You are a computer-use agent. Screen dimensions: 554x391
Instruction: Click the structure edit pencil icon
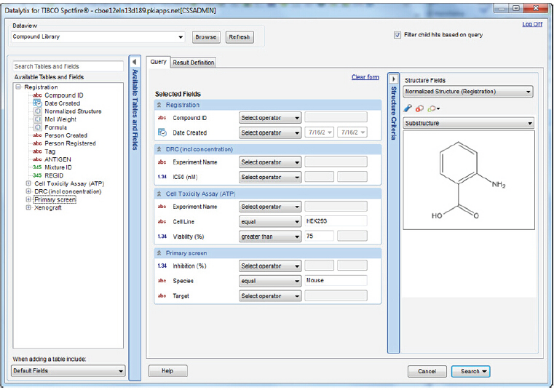(x=408, y=108)
